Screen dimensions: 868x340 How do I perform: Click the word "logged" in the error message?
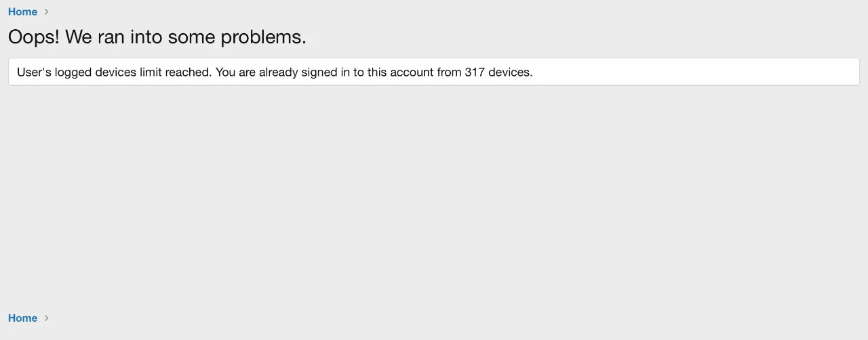[x=74, y=72]
